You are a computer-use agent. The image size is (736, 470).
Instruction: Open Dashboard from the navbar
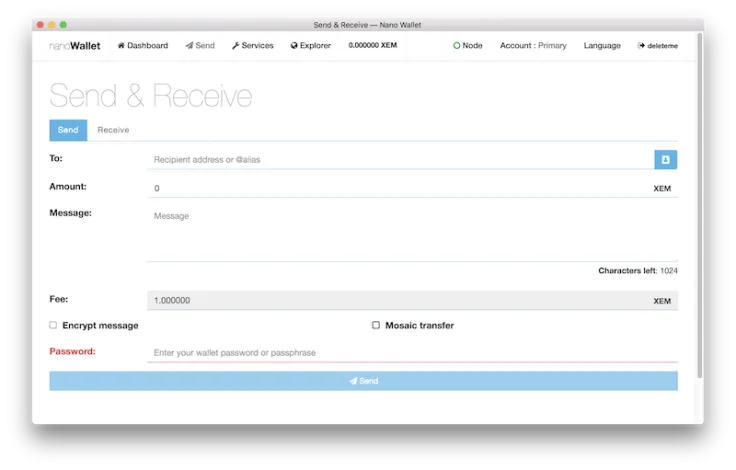tap(143, 46)
